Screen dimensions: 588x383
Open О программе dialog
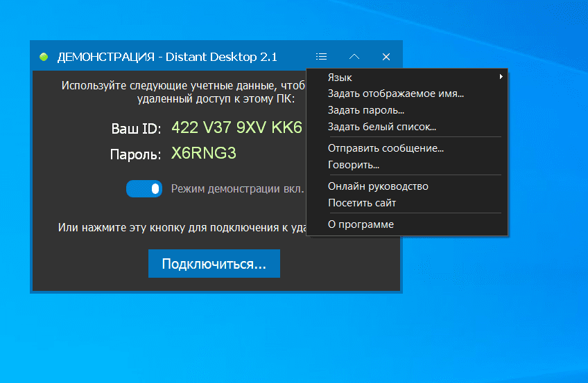coord(407,224)
